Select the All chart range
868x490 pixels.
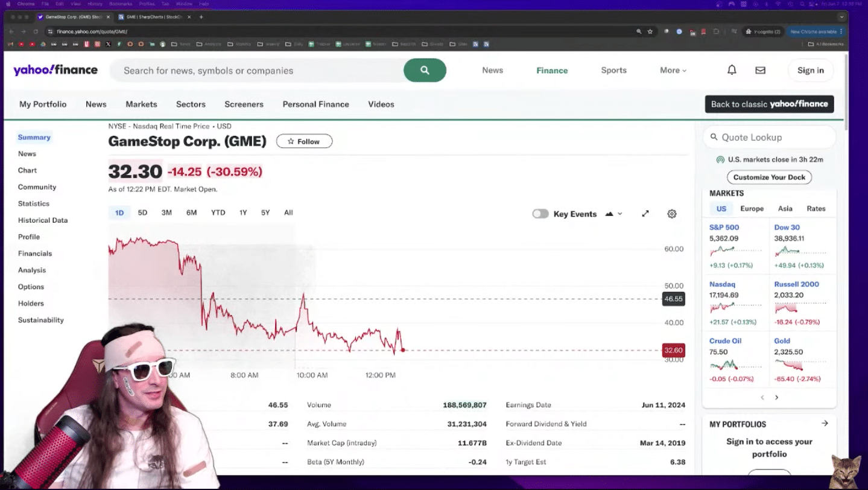(x=288, y=212)
